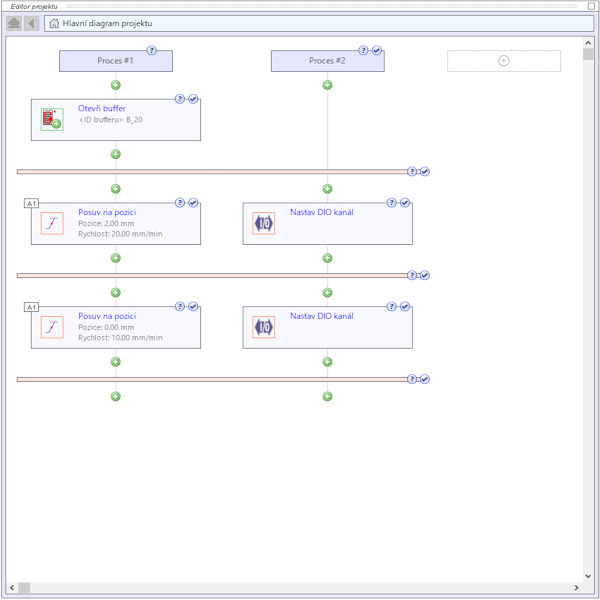
Task: Open Posuv na pozici link with Pozice 2.00 mm
Action: point(107,212)
